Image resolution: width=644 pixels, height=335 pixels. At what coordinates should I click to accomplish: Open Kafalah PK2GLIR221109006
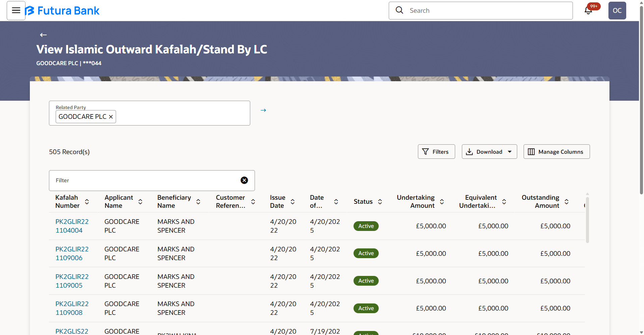[x=72, y=253]
